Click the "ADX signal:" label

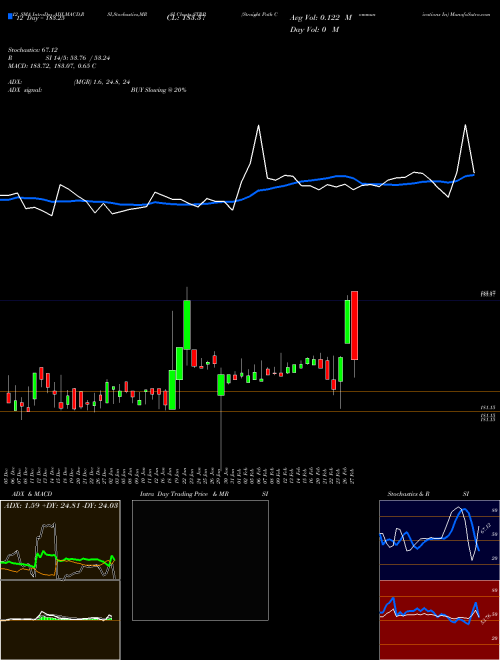pos(25,90)
